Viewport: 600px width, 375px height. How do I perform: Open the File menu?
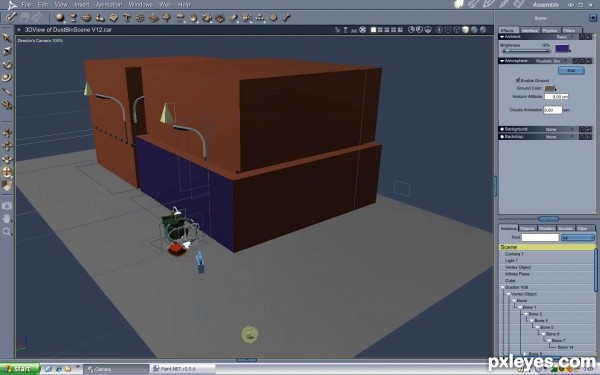(26, 5)
